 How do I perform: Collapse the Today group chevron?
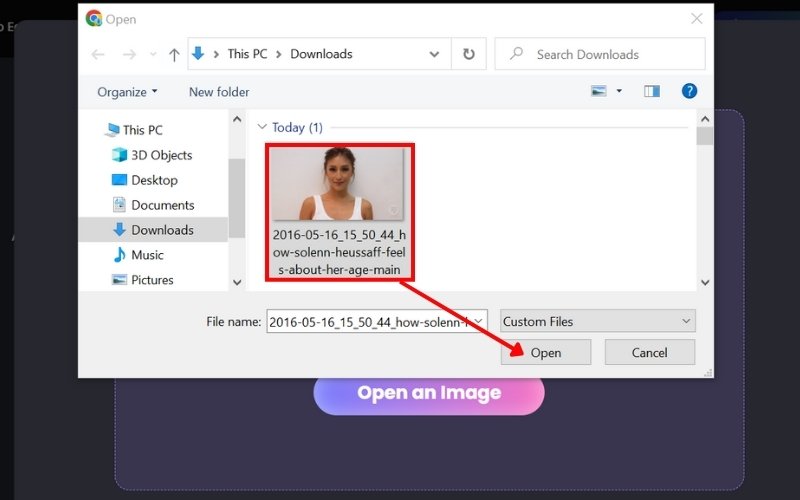pos(263,127)
